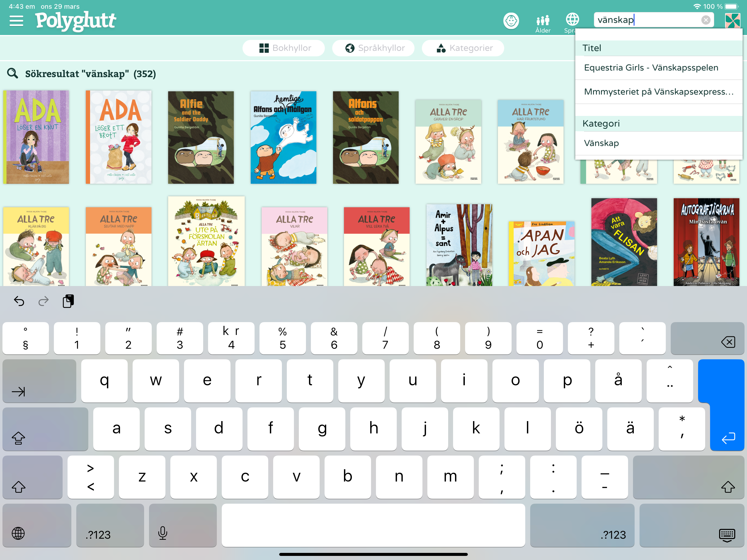Tap the letter ö key
Viewport: 747px width, 560px height.
coord(579,429)
